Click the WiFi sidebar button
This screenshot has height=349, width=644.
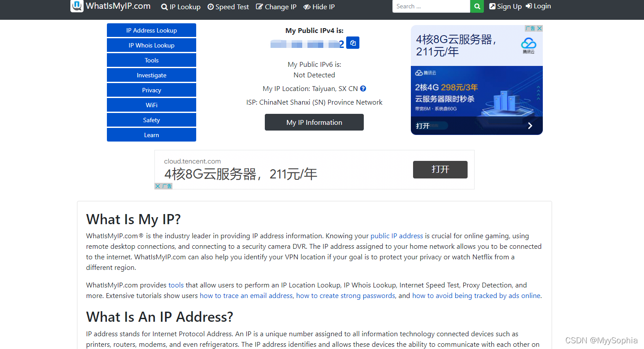point(151,105)
